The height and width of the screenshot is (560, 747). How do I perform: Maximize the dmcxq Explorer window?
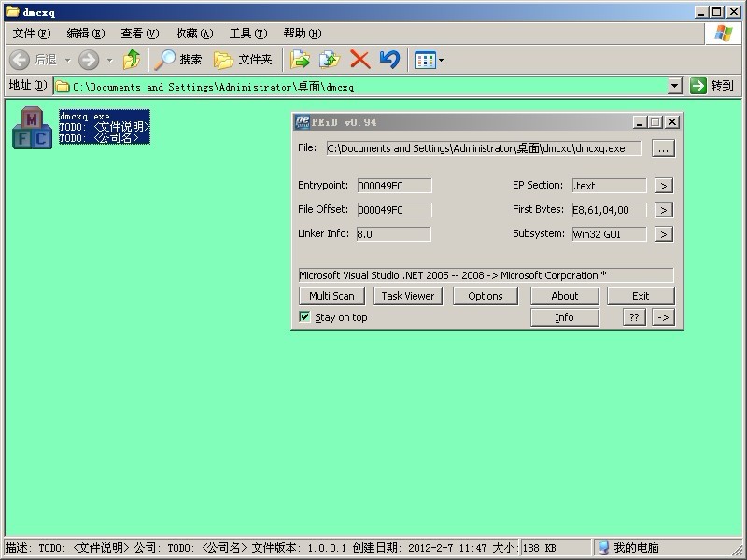(717, 12)
